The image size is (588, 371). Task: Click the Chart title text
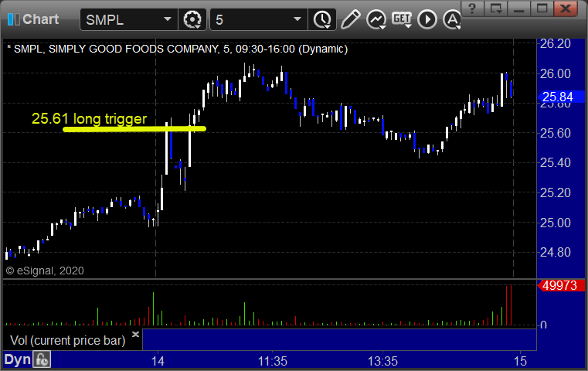tap(40, 19)
